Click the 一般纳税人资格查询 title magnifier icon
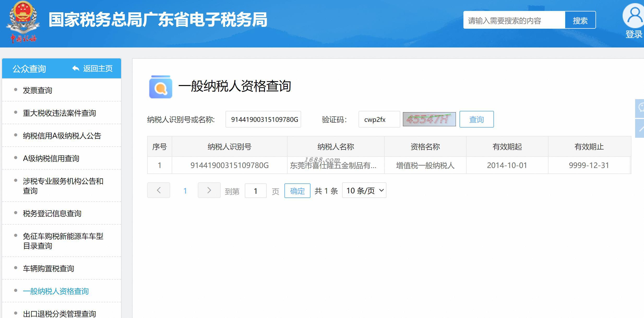This screenshot has width=644, height=318. click(160, 87)
